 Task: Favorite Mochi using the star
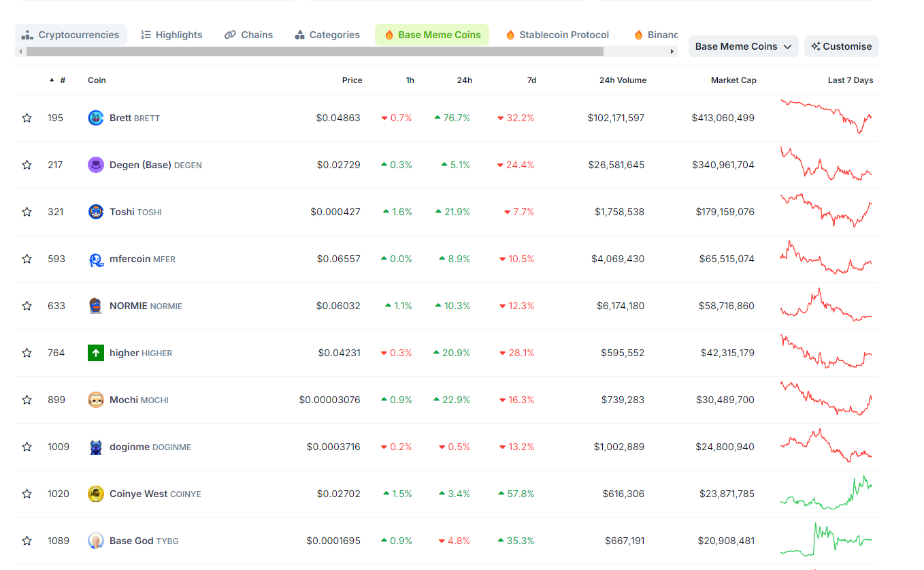(x=27, y=400)
